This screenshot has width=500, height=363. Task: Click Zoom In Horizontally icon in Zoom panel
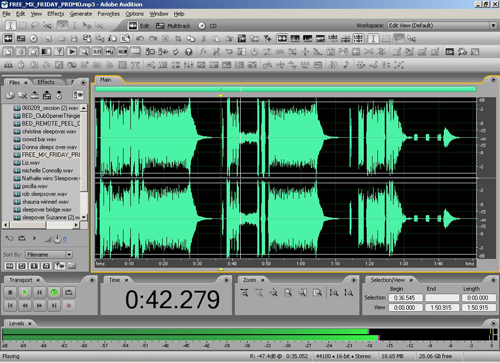pos(244,293)
